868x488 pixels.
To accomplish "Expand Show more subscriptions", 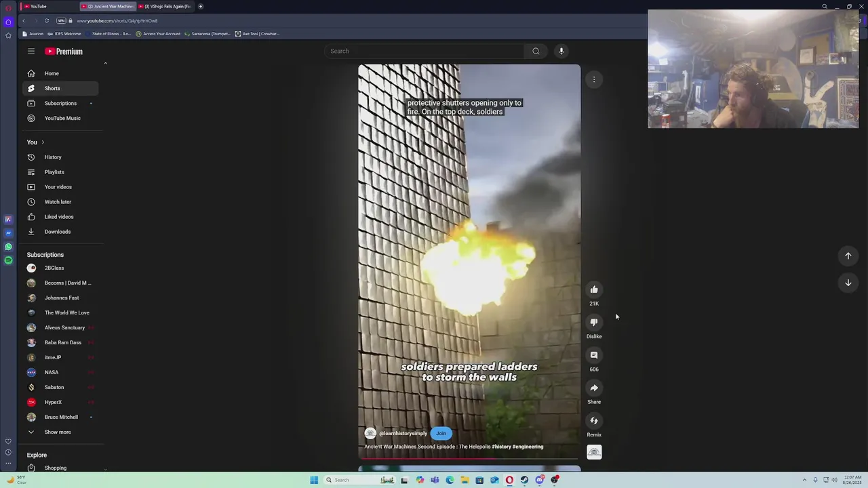I will pos(60,432).
